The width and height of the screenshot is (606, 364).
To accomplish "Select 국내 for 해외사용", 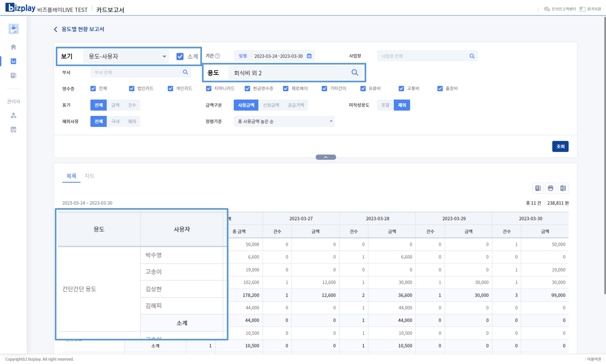I will (x=115, y=122).
